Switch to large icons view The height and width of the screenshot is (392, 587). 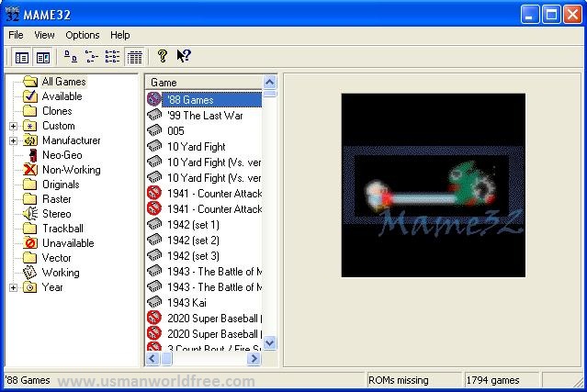pos(71,57)
